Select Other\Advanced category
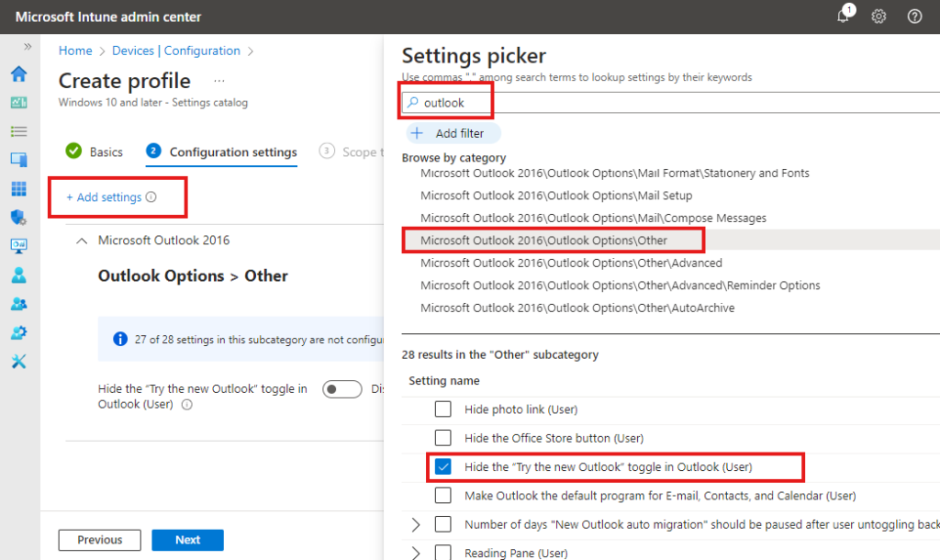The image size is (940, 560). click(x=571, y=263)
